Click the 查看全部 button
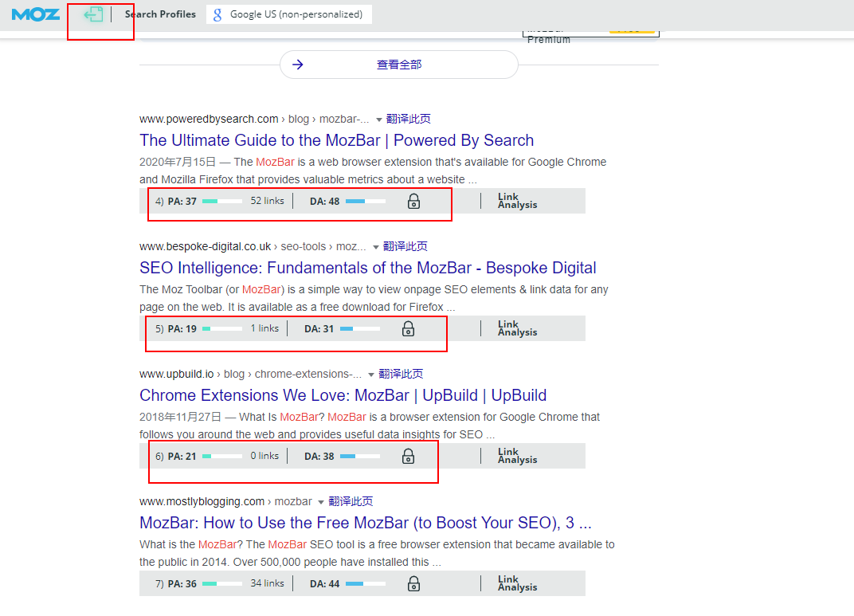This screenshot has width=854, height=616. point(398,65)
